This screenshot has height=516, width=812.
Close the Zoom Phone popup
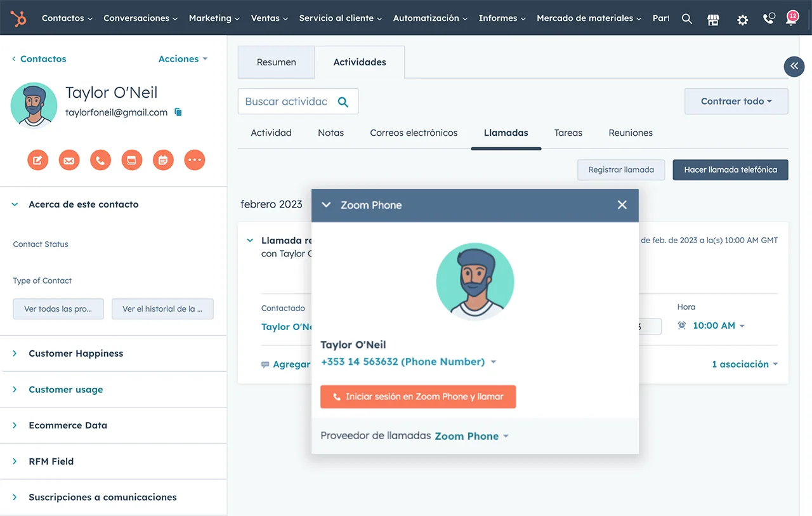pyautogui.click(x=622, y=204)
